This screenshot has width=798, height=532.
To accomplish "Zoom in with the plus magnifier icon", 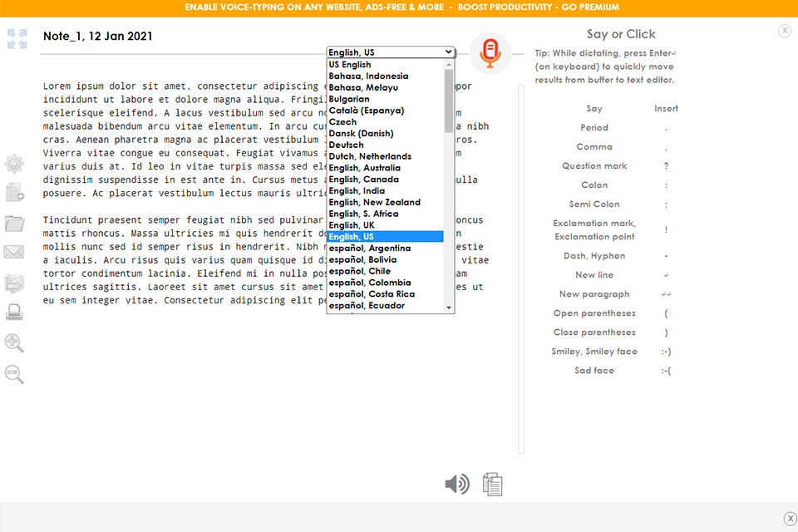I will 14,343.
